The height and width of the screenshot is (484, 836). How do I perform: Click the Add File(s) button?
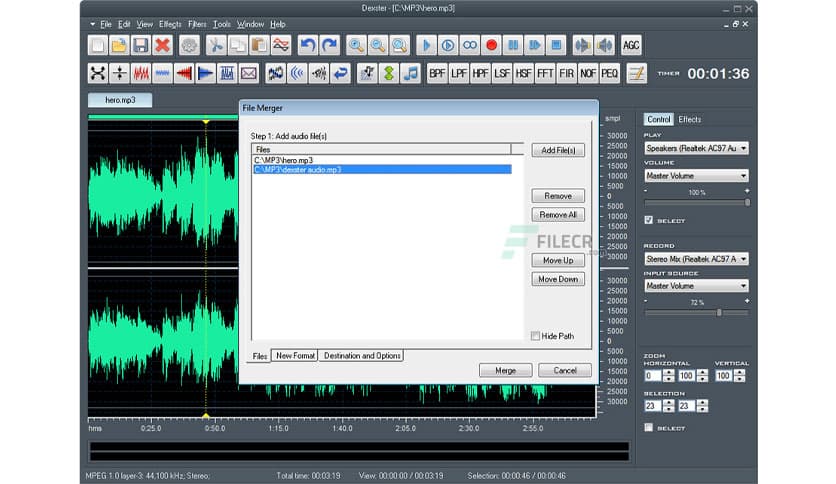pyautogui.click(x=558, y=150)
